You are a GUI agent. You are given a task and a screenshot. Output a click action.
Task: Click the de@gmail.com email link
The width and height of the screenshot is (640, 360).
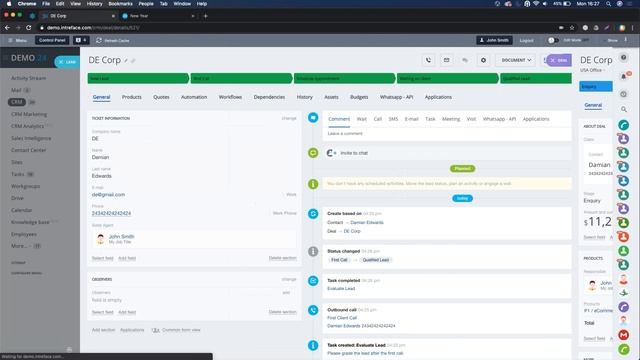click(x=108, y=195)
